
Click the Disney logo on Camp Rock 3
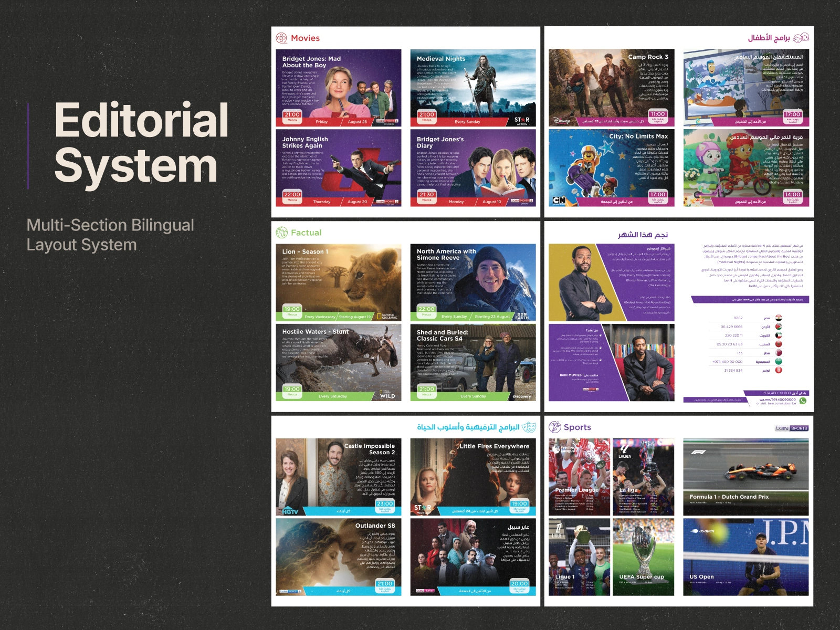pyautogui.click(x=562, y=121)
